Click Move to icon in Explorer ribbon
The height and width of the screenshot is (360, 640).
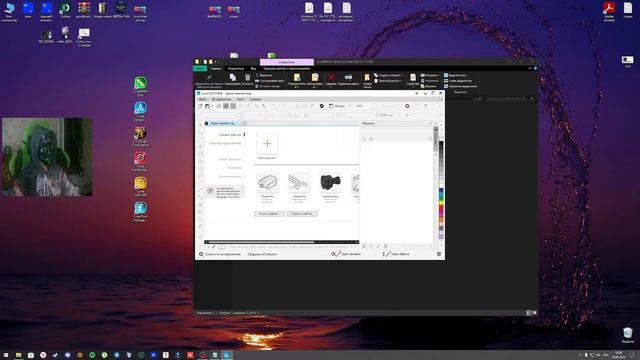click(x=297, y=77)
